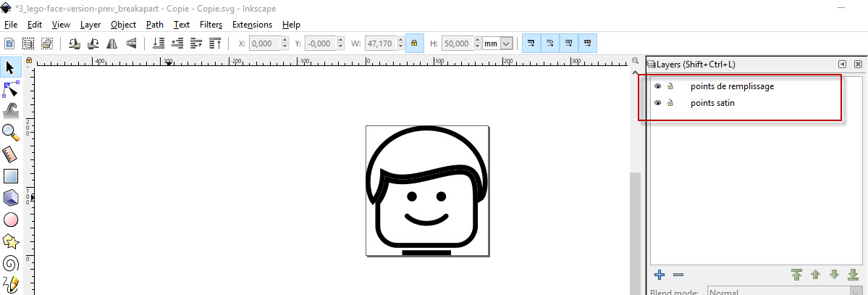The width and height of the screenshot is (868, 295).
Task: Raise the layer to the top
Action: click(796, 275)
